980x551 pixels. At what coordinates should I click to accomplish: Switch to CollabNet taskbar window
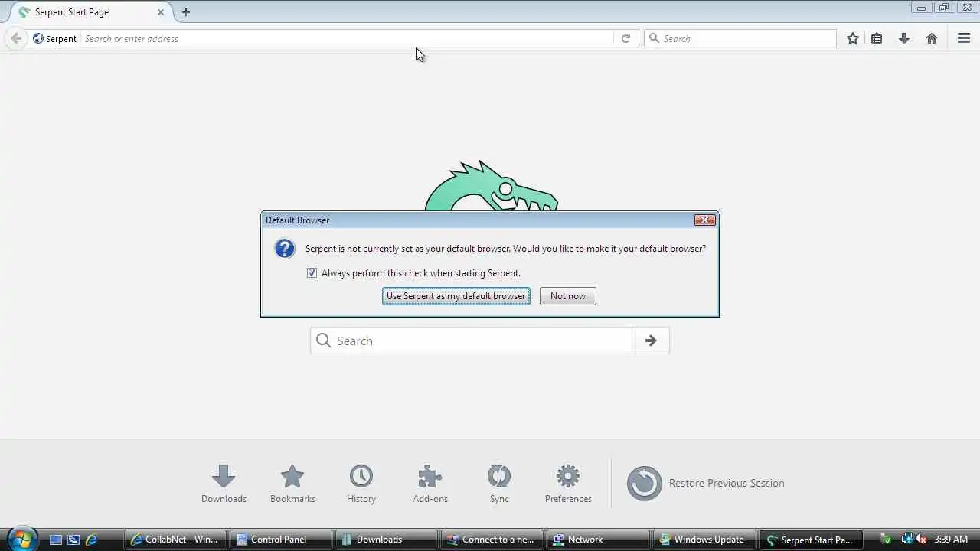(x=175, y=540)
